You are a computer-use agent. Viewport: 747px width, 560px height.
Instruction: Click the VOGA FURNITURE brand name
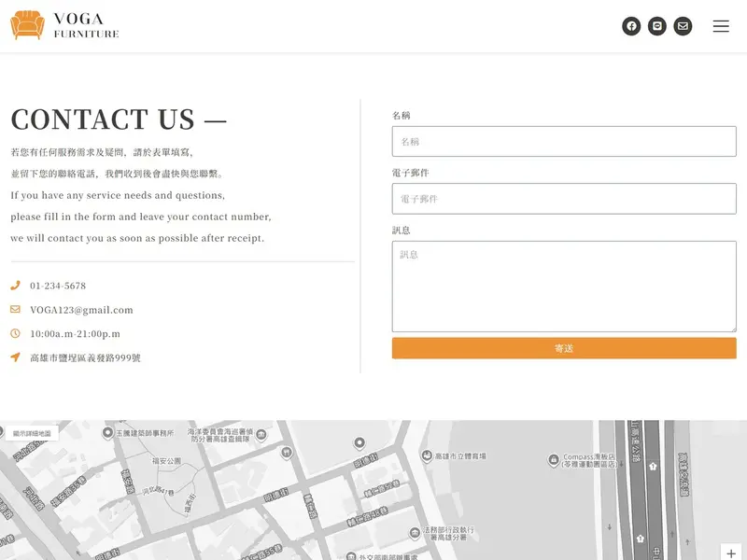86,25
